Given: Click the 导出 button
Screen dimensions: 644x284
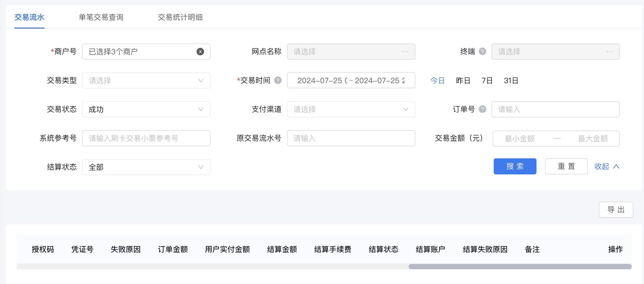Looking at the screenshot, I should 616,210.
